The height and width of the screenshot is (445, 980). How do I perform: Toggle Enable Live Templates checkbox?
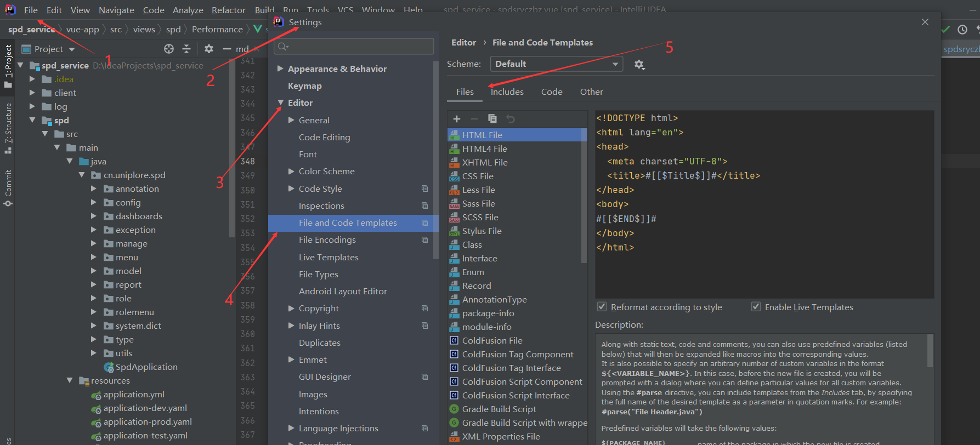(756, 307)
